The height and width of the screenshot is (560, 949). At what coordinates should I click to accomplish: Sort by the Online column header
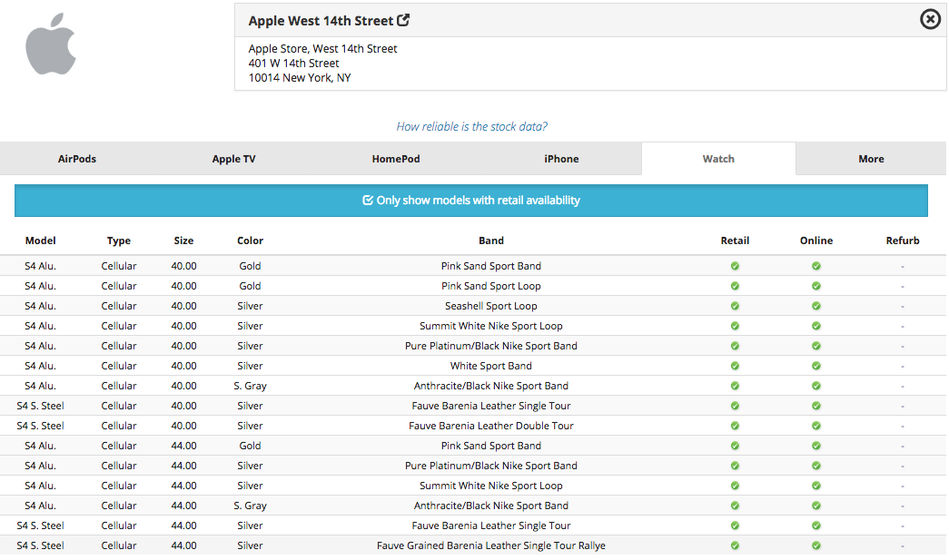coord(816,241)
